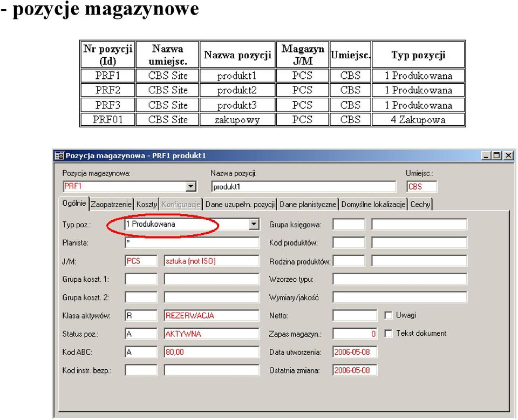Click the window icon in the title bar
The height and width of the screenshot is (420, 518).
(59, 155)
